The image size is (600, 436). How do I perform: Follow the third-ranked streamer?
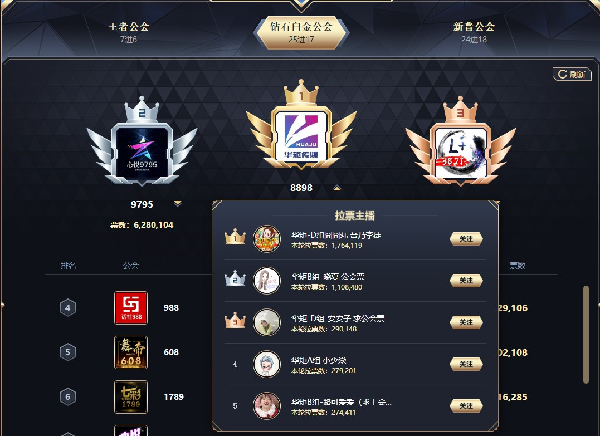(x=466, y=322)
